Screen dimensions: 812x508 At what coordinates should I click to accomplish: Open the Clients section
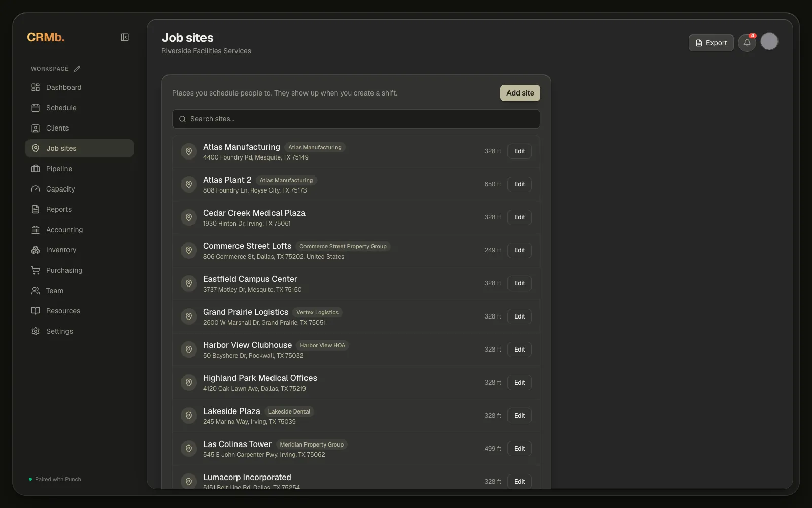[80, 128]
